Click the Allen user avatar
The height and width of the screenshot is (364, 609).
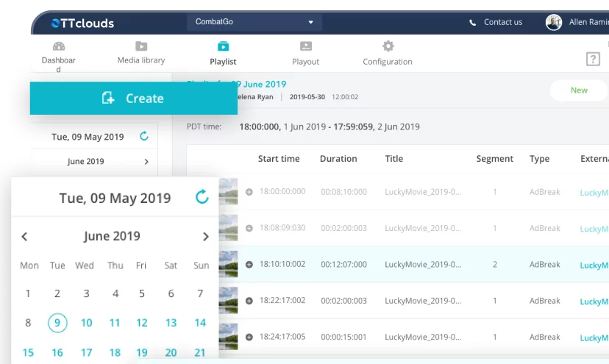(554, 22)
